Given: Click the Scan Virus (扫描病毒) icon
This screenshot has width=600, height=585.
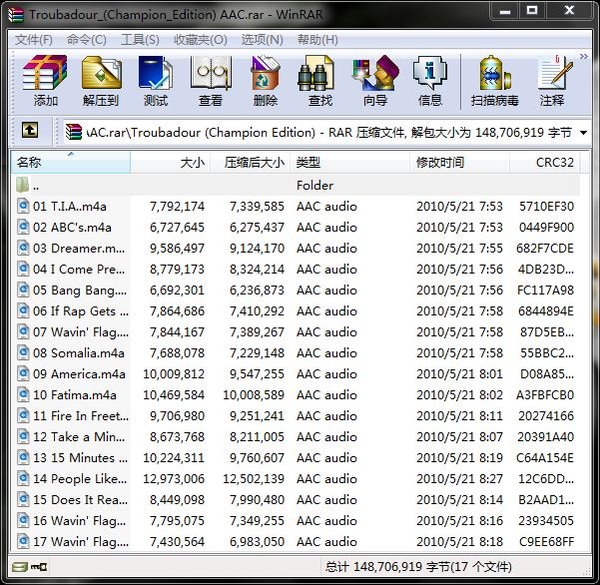Looking at the screenshot, I should [495, 81].
